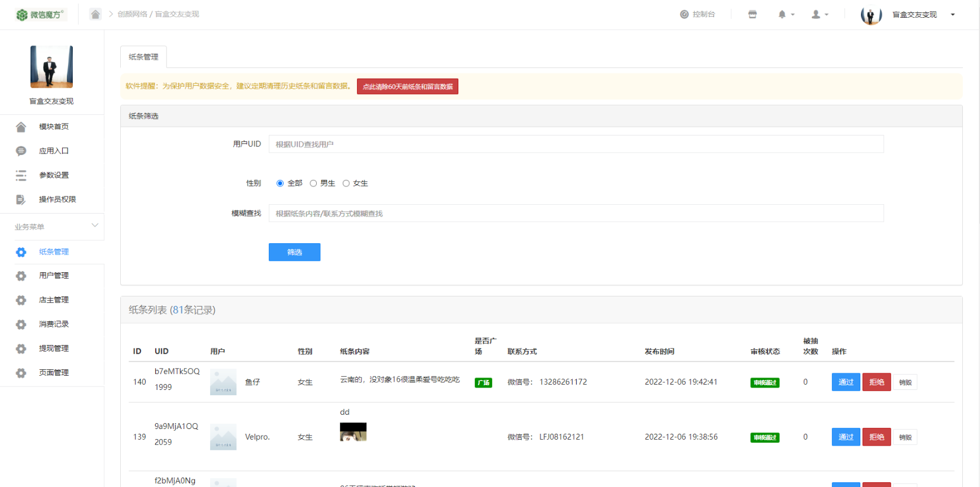Select the 女生 gender radio button
This screenshot has width=980, height=487.
[346, 183]
